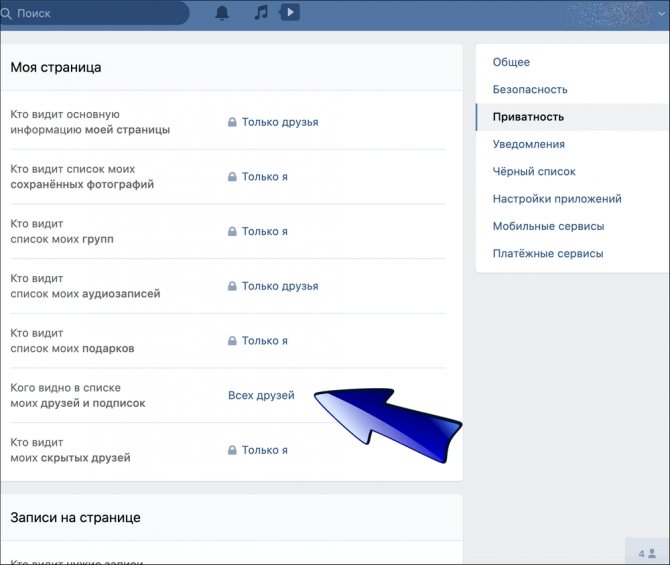
Task: Open the video play icon
Action: click(289, 12)
